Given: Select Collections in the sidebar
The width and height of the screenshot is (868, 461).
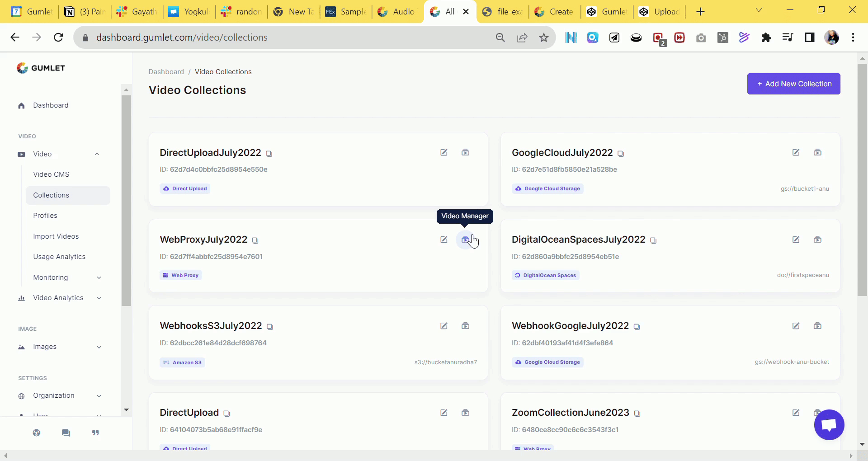Looking at the screenshot, I should click(x=68, y=195).
